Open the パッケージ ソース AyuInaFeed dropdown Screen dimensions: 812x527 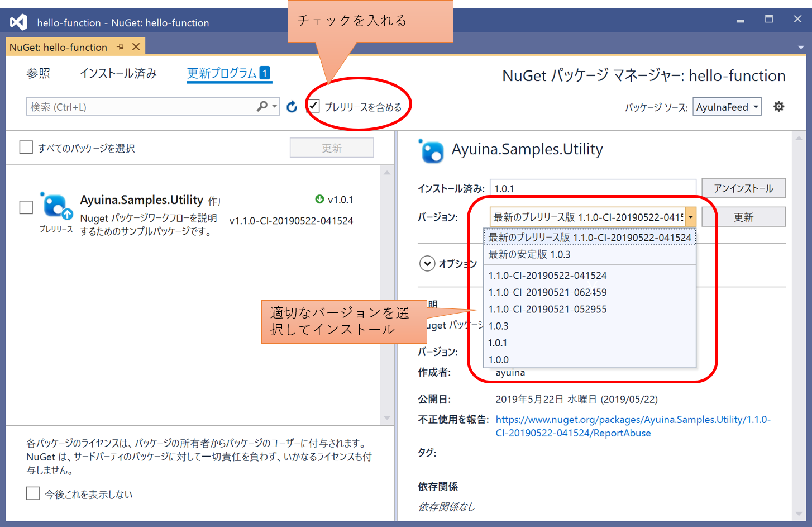[727, 107]
